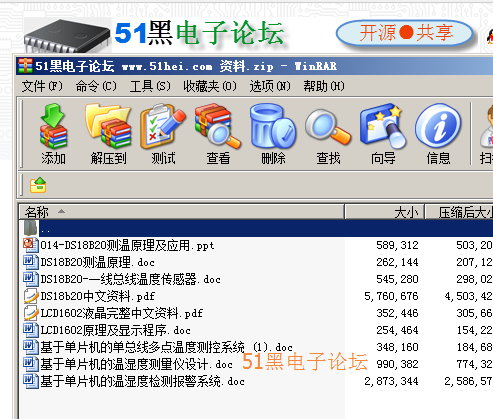The height and width of the screenshot is (419, 493).
Task: Click the 开源●共享 banner button
Action: tap(405, 33)
